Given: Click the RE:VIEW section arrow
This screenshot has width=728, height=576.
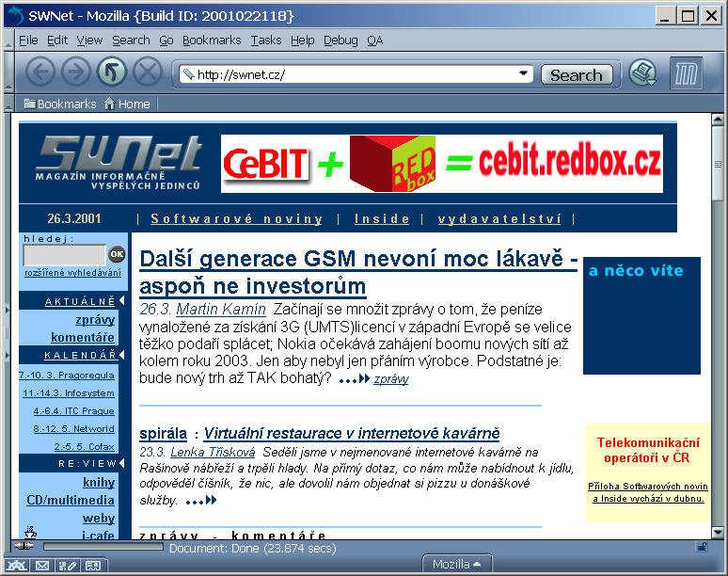Looking at the screenshot, I should pos(121,463).
